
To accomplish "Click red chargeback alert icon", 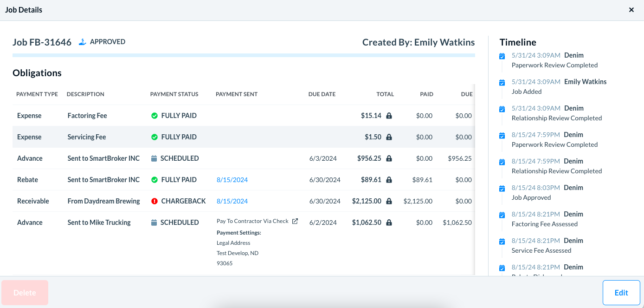I will [155, 201].
